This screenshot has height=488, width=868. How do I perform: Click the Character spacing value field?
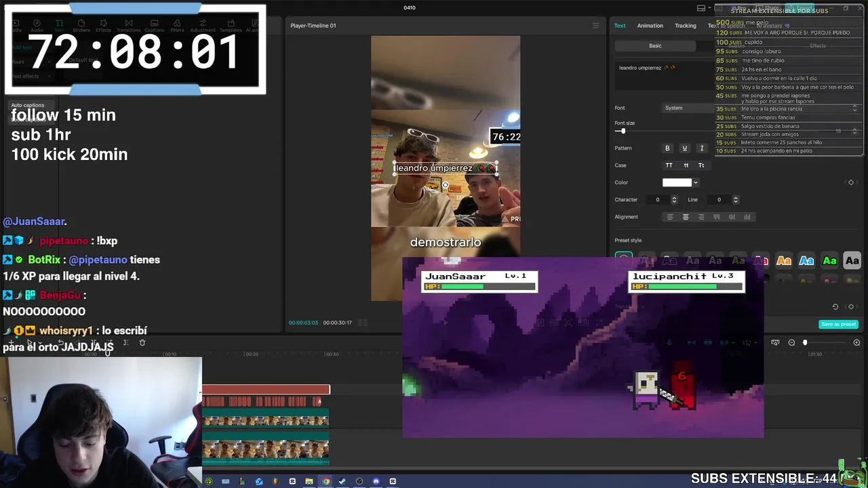[657, 200]
